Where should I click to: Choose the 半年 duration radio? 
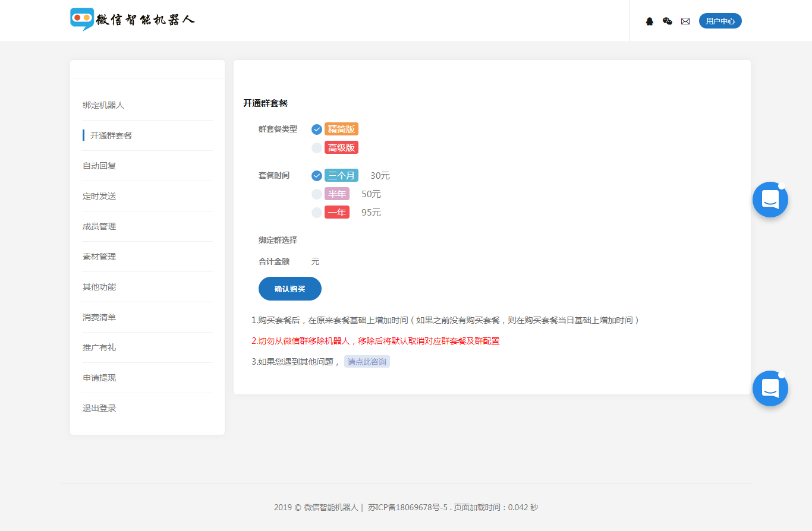coord(317,194)
